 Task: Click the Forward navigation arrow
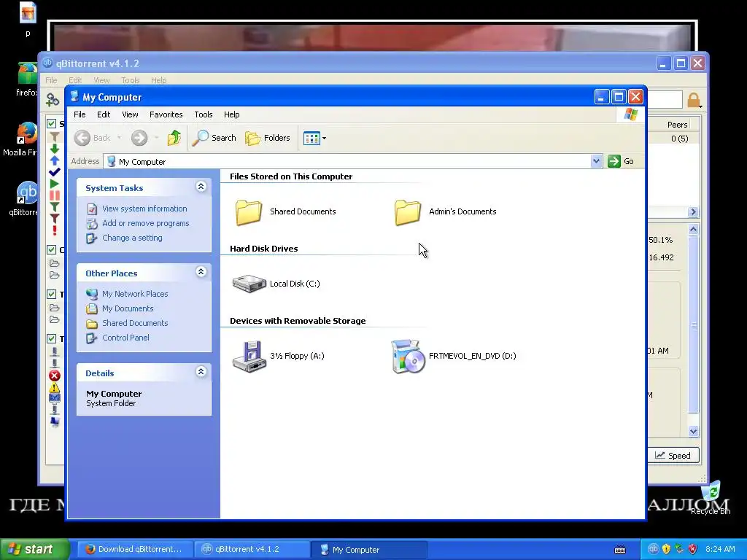pyautogui.click(x=139, y=138)
